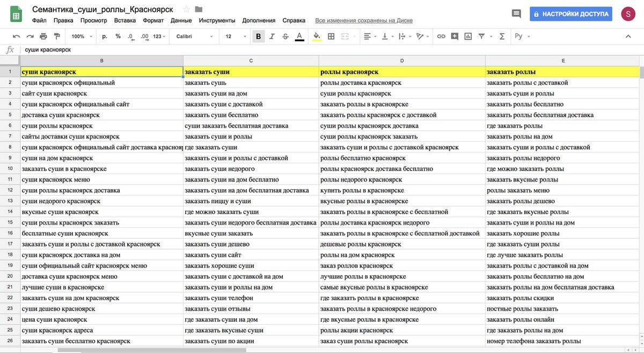Select cell 'заказать пиццу и суши'

tap(251, 201)
